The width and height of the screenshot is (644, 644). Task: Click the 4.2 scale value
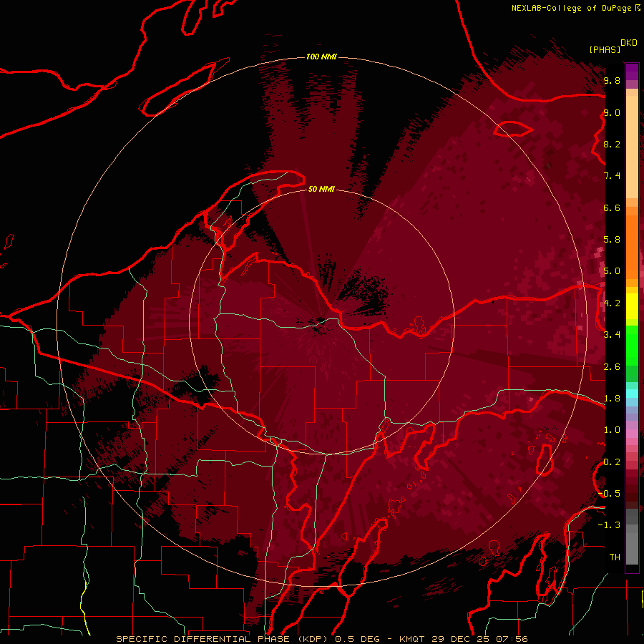coord(612,303)
